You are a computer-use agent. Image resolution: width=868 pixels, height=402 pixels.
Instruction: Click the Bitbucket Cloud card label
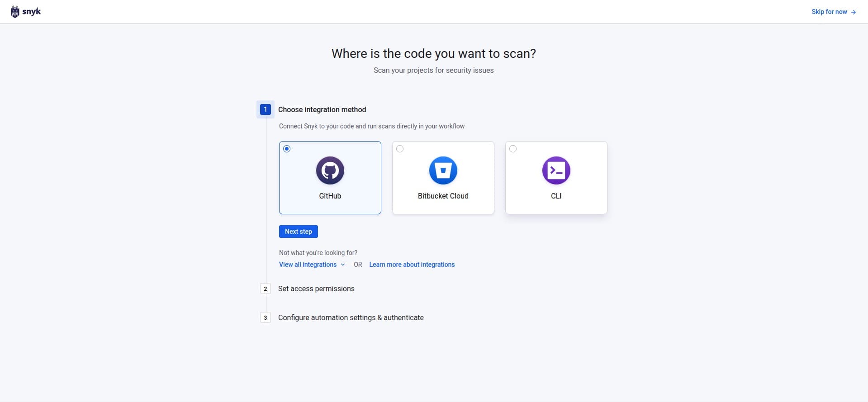443,196
